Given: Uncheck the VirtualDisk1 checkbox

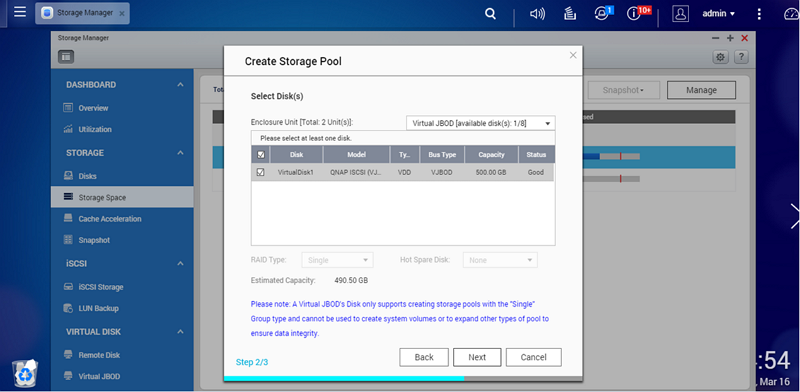Looking at the screenshot, I should pos(261,173).
